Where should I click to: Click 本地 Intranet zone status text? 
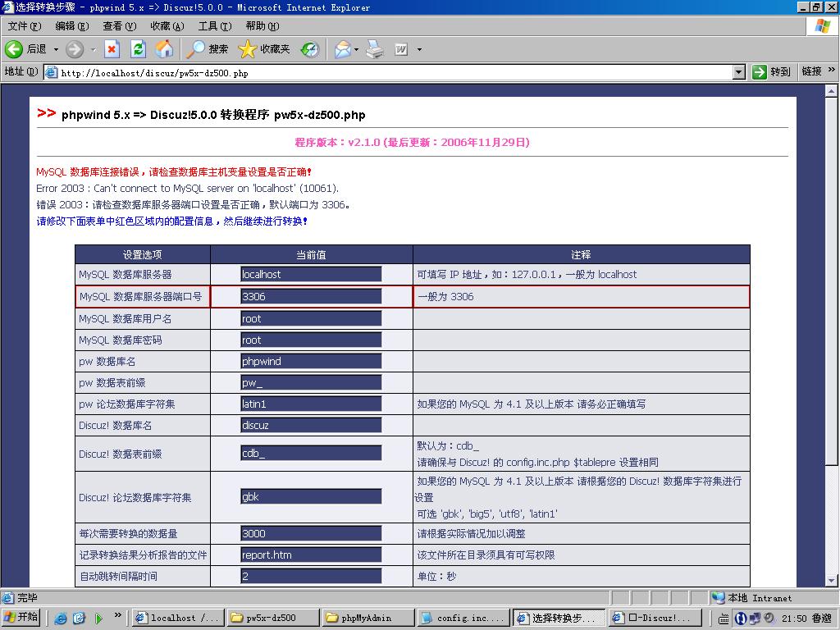pos(759,598)
